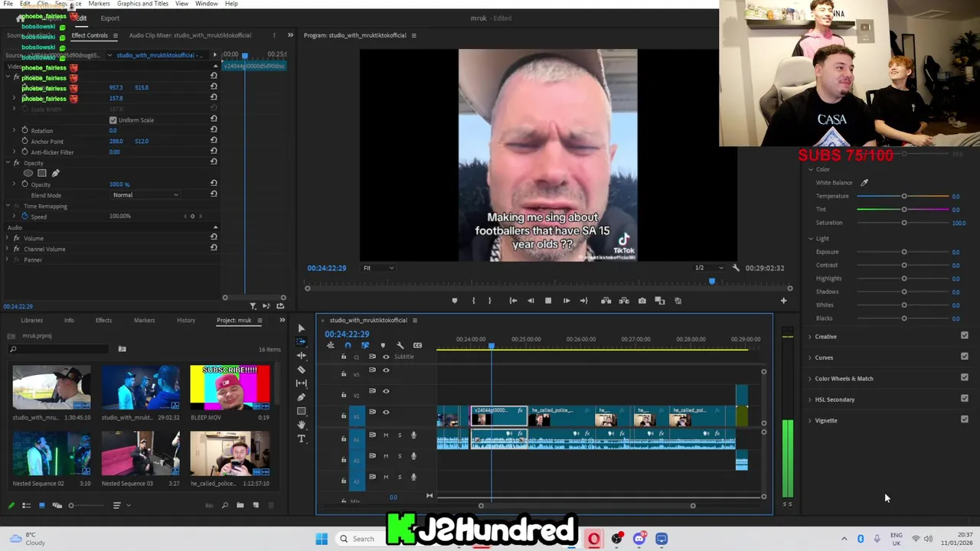Viewport: 980px width, 551px height.
Task: Stop playback in program monitor
Action: coord(548,301)
